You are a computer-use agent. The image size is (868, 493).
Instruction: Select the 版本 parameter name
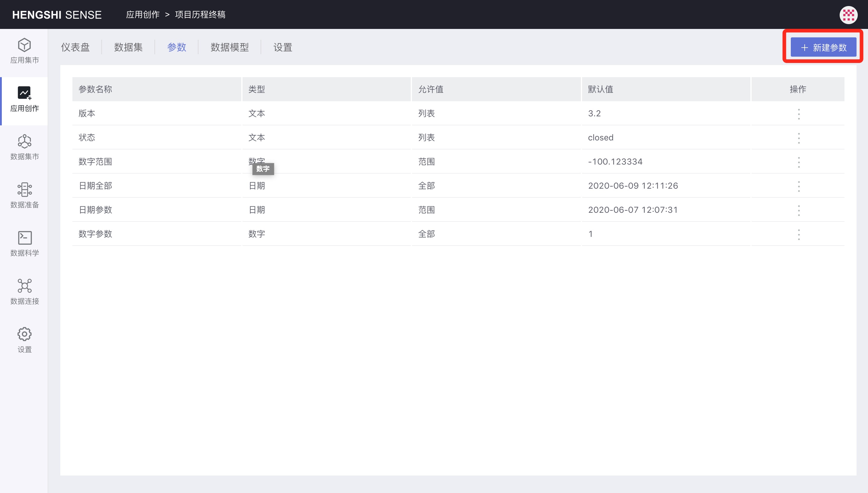click(x=87, y=113)
